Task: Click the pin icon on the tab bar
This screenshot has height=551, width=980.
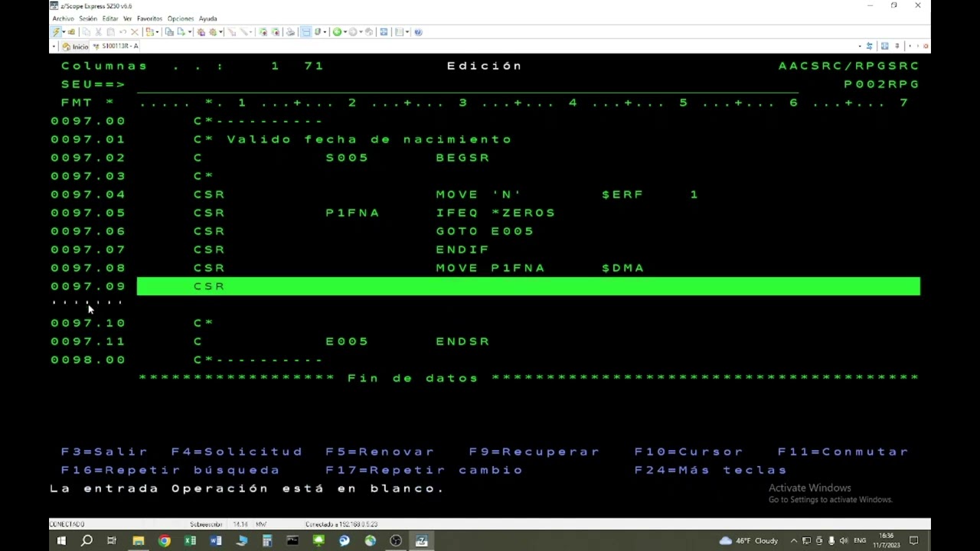Action: point(897,46)
